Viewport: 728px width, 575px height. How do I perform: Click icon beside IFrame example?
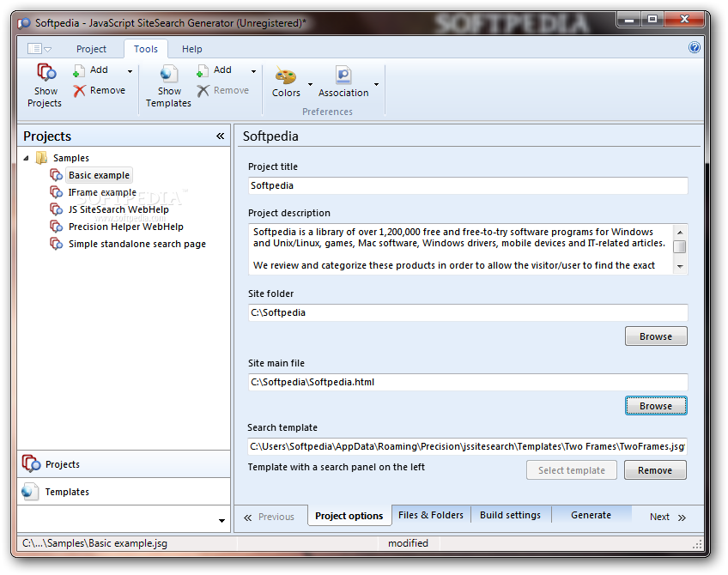coord(57,192)
